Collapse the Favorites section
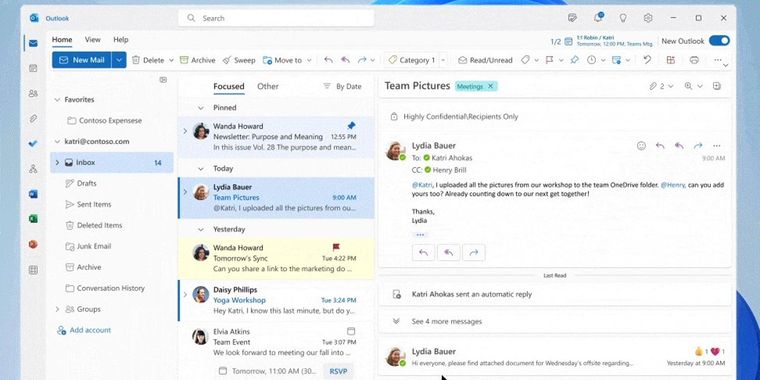This screenshot has height=380, width=760. pos(57,99)
